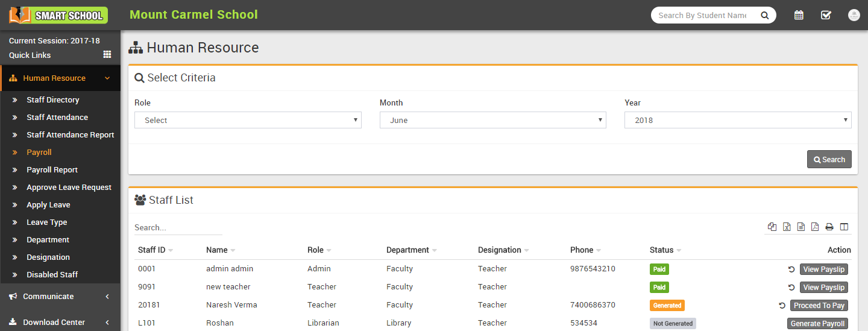Click the user profile avatar

tap(854, 15)
